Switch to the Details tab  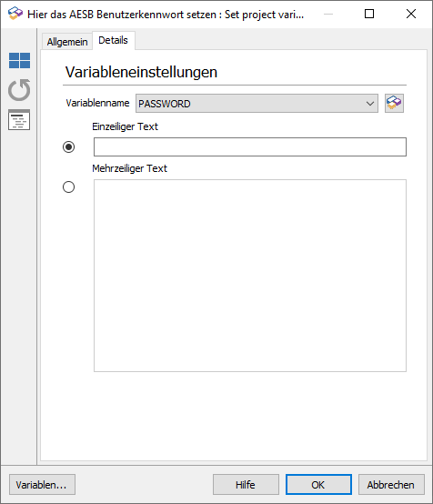point(113,40)
